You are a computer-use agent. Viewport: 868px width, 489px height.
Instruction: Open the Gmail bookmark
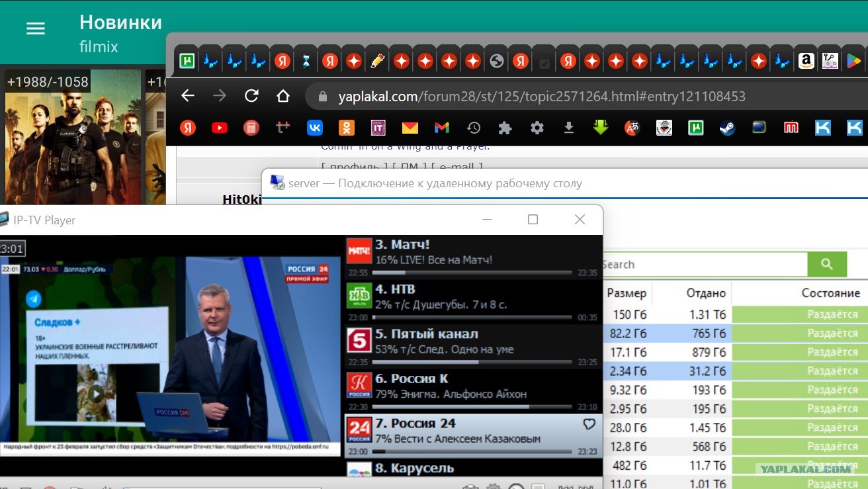pyautogui.click(x=442, y=128)
